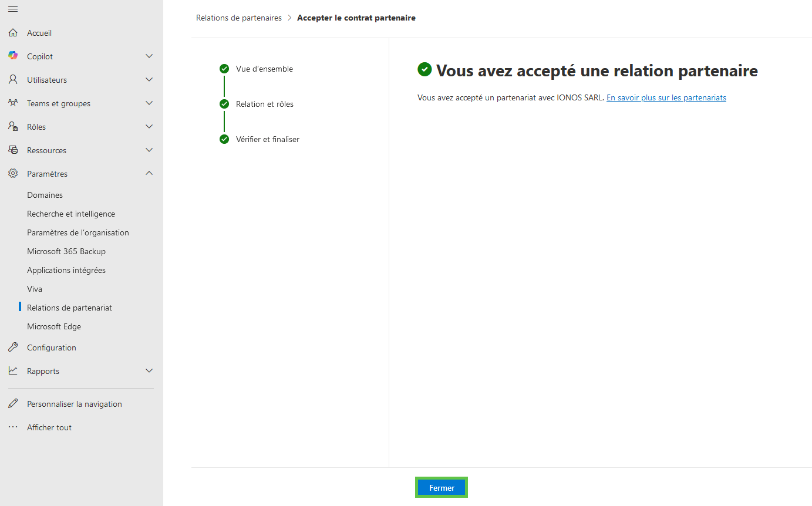Image resolution: width=812 pixels, height=506 pixels.
Task: Click the heading Vous avez accepté une relation partenaire
Action: (x=597, y=71)
